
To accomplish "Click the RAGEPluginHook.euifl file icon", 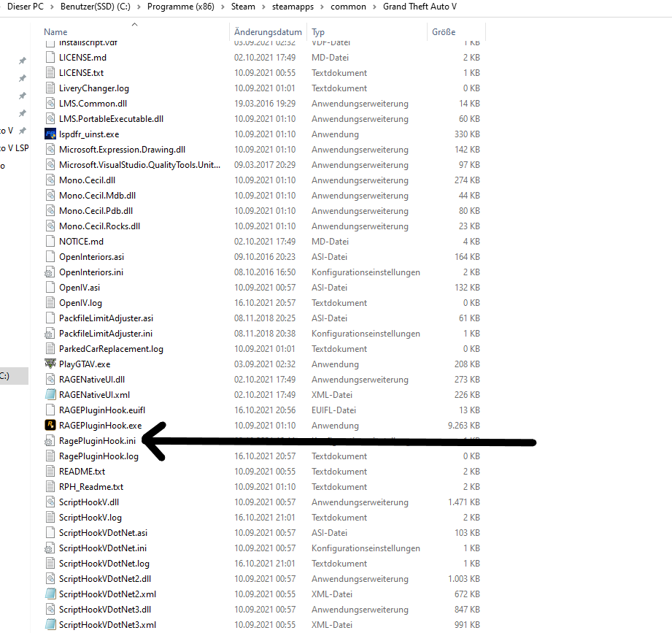I will pyautogui.click(x=50, y=410).
